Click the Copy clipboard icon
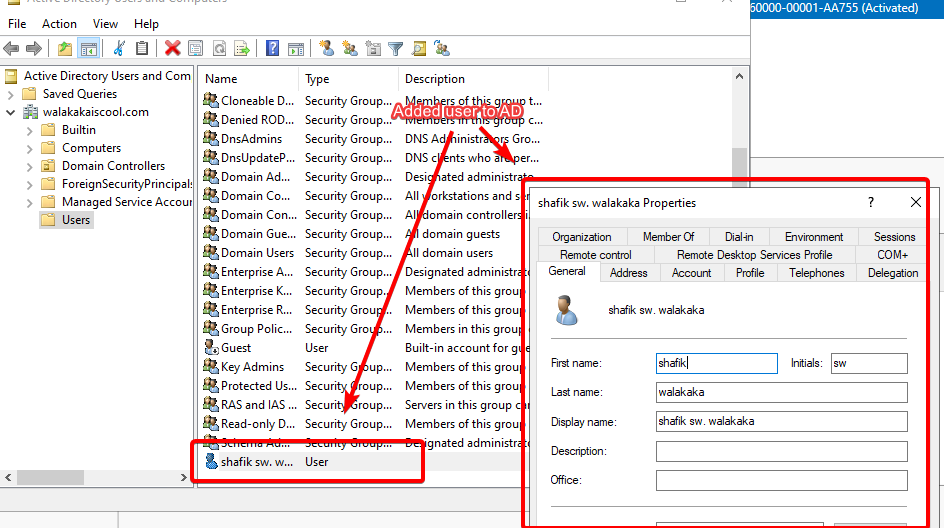The image size is (944, 528). [142, 49]
